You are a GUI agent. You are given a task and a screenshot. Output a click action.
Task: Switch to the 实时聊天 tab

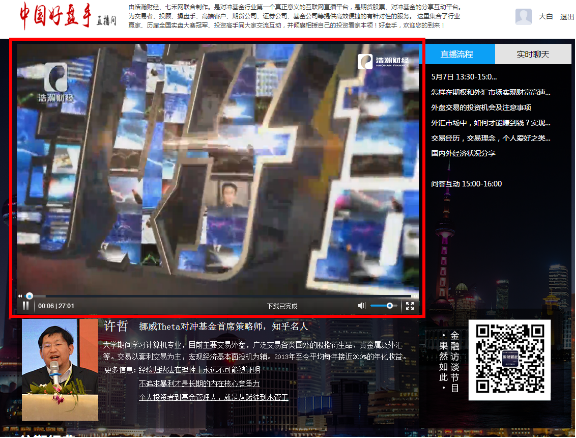(533, 54)
